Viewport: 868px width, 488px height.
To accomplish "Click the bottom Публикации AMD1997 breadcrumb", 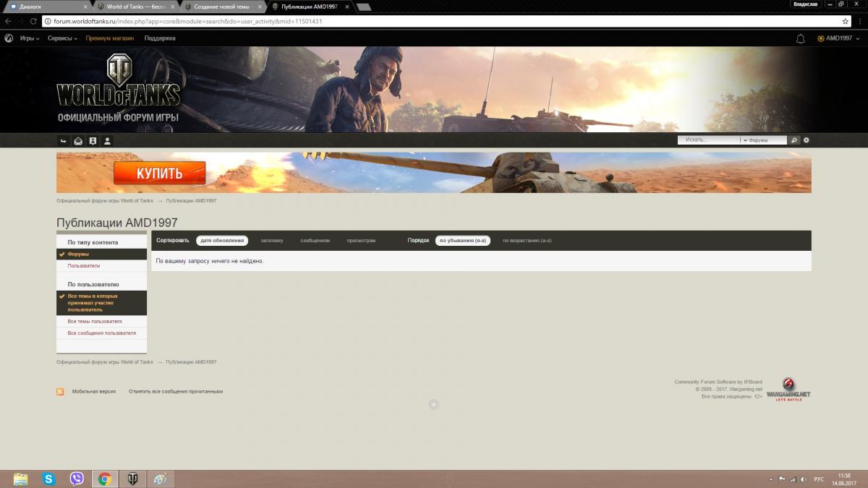I will point(191,361).
